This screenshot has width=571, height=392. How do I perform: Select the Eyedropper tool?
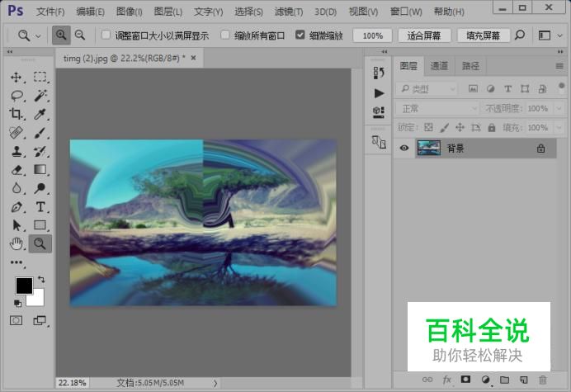coord(40,114)
